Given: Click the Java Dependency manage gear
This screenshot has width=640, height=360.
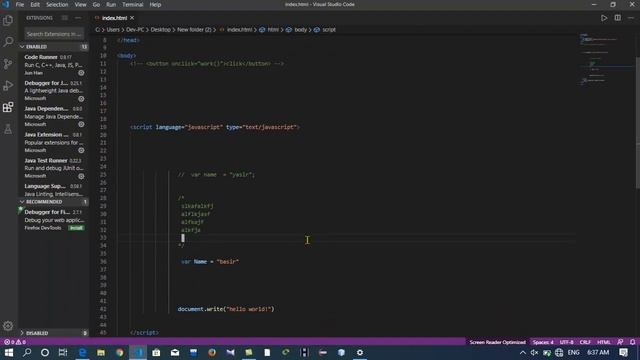Looking at the screenshot, I should click(81, 124).
